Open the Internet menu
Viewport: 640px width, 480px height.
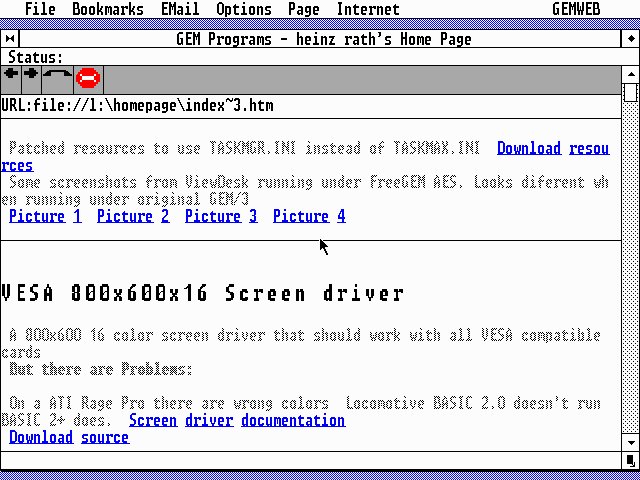[368, 9]
